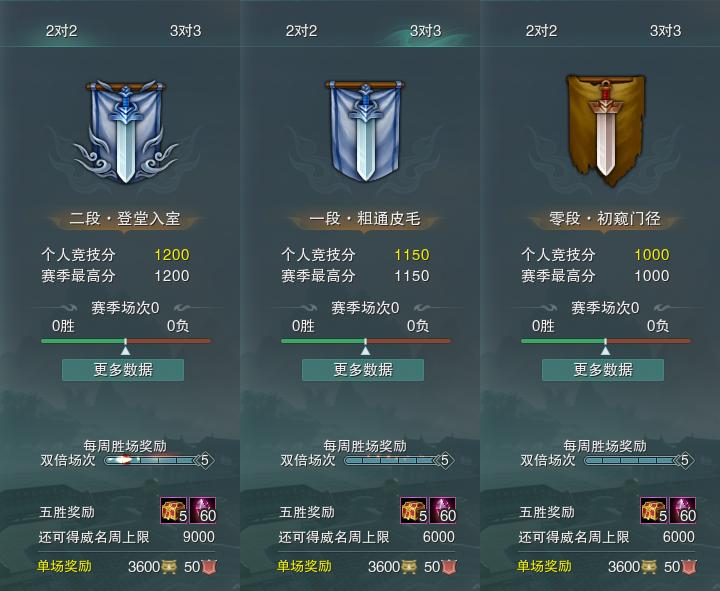Viewport: 720px width, 591px height.
Task: Click the gold coin icon in right panel 单场奖励
Action: pos(649,567)
